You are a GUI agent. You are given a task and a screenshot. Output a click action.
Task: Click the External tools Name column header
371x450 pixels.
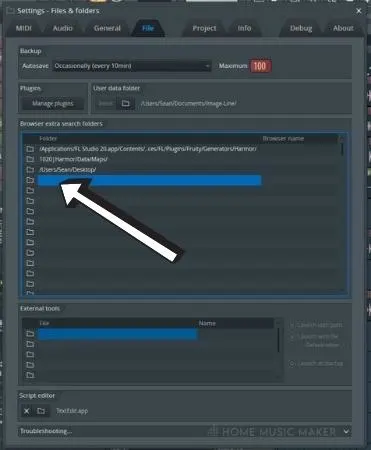click(207, 323)
